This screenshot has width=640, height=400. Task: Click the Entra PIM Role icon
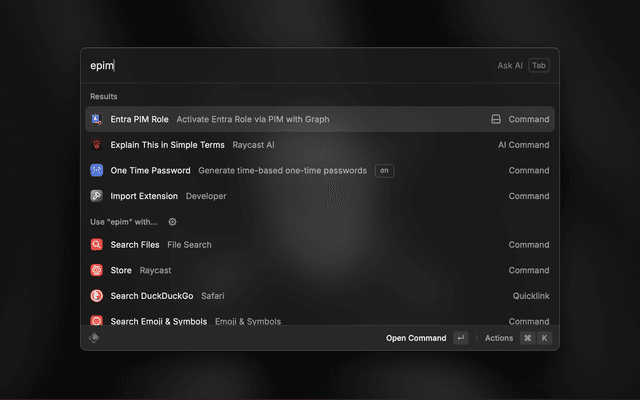97,119
